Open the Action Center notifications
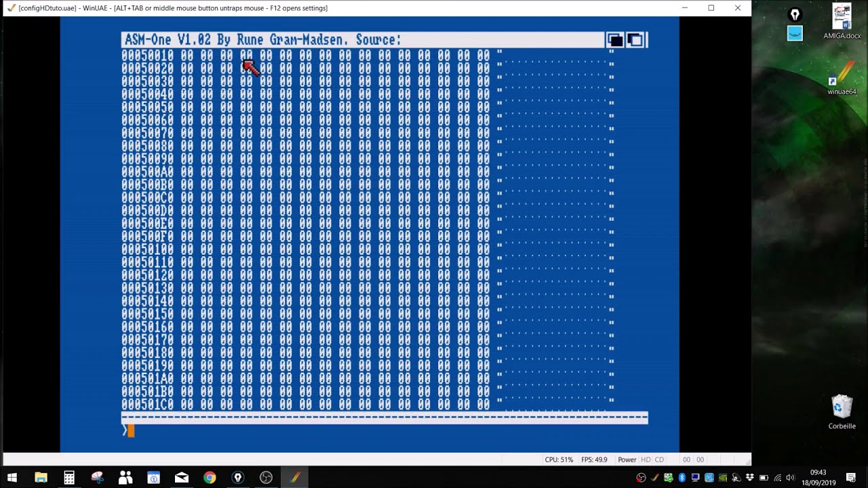This screenshot has height=488, width=868. click(851, 478)
